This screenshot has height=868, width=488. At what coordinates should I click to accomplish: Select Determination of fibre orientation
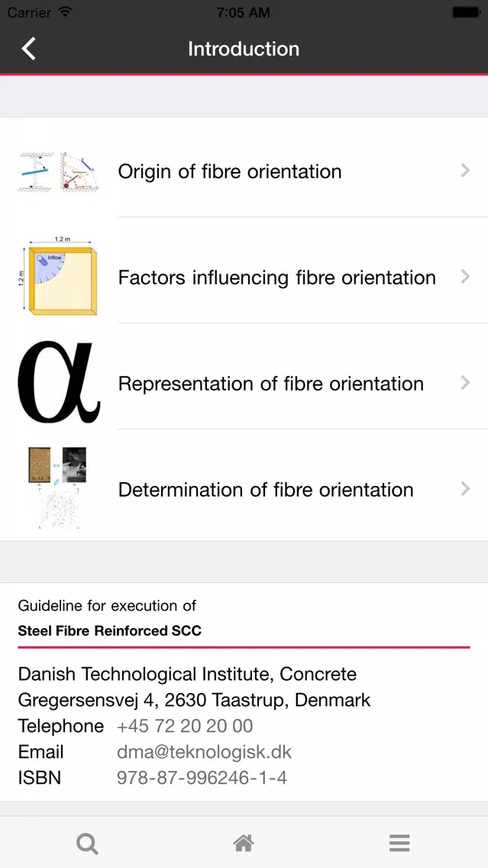pyautogui.click(x=244, y=489)
